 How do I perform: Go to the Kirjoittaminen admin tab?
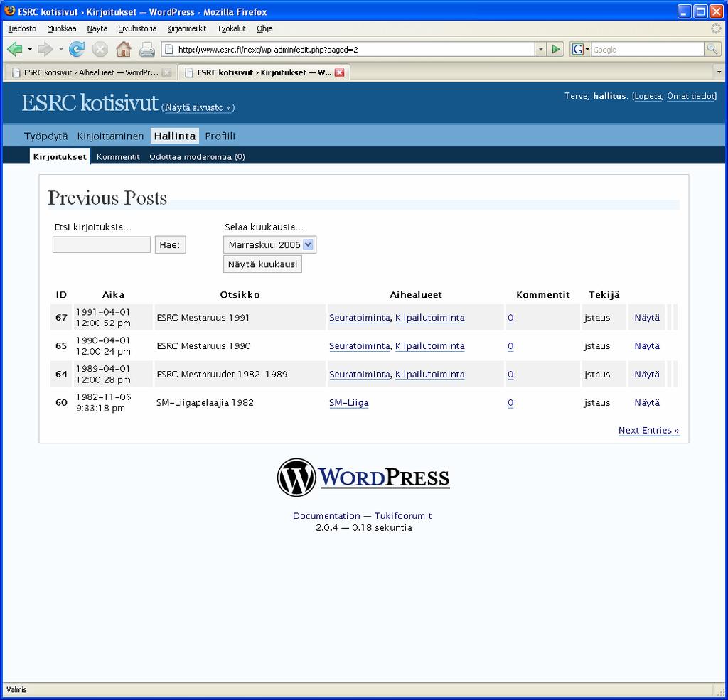point(110,136)
